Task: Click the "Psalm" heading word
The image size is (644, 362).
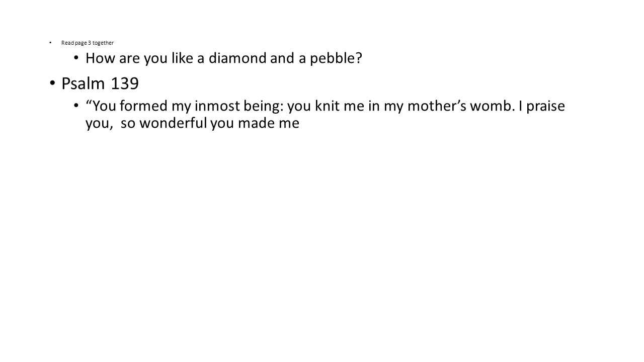Action: tap(83, 84)
